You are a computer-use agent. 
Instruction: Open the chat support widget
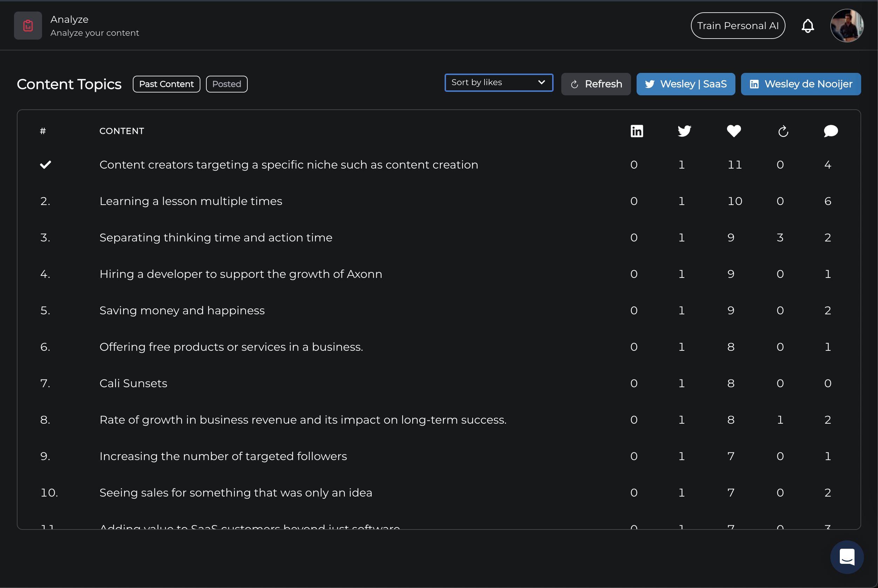[847, 557]
